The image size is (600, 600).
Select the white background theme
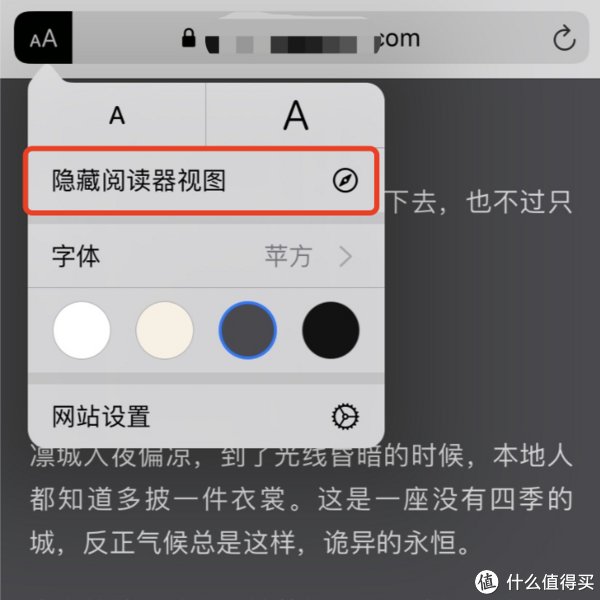tap(82, 330)
